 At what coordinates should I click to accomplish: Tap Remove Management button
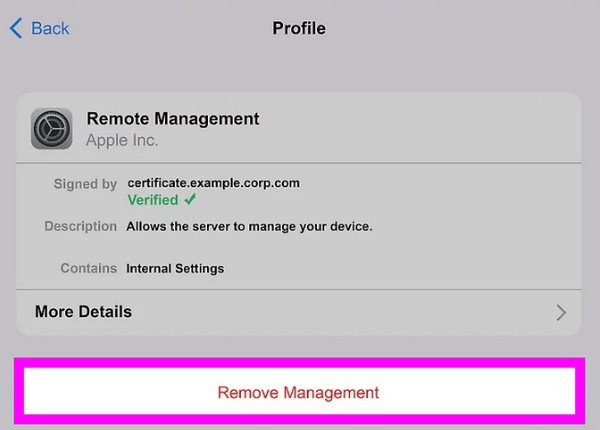[x=299, y=391]
